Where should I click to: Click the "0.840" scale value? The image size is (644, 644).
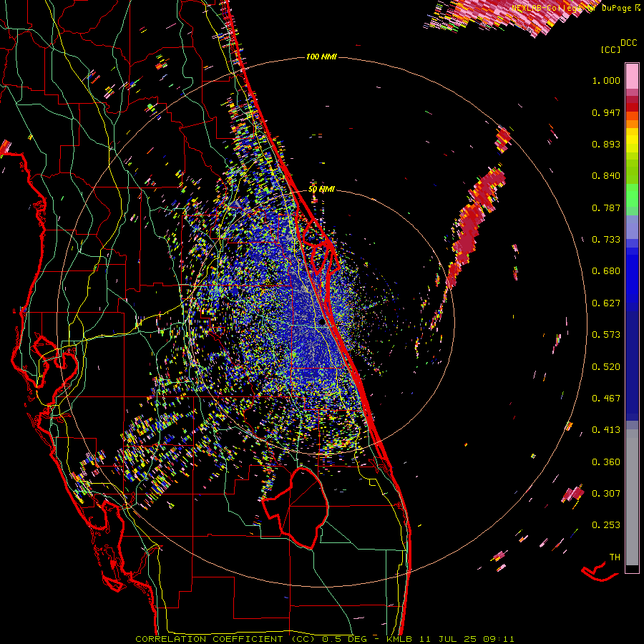[x=606, y=176]
